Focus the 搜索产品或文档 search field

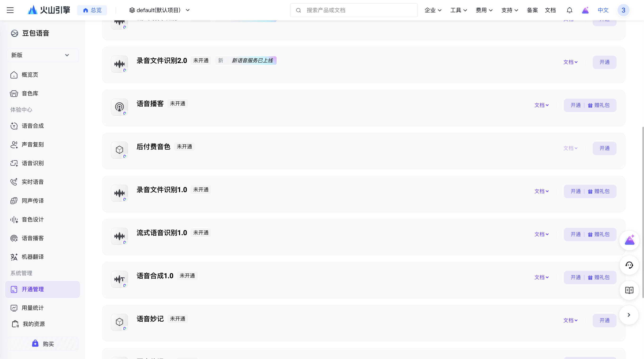pyautogui.click(x=354, y=10)
